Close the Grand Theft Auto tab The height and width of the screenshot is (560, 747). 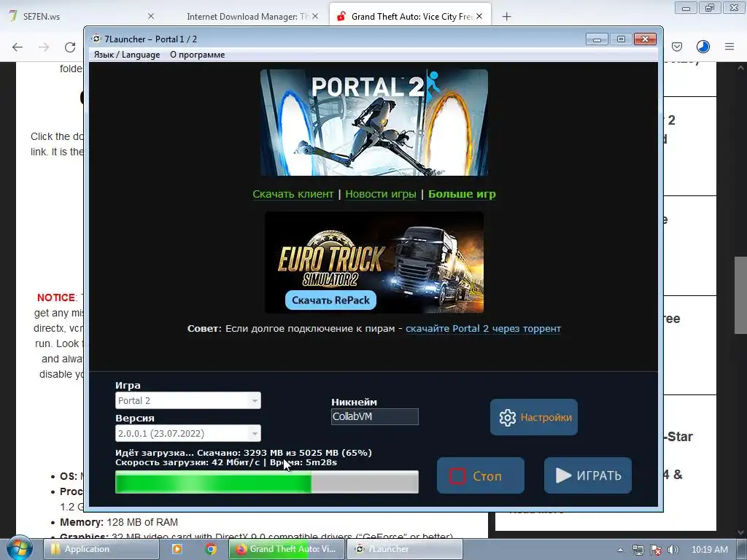point(479,16)
